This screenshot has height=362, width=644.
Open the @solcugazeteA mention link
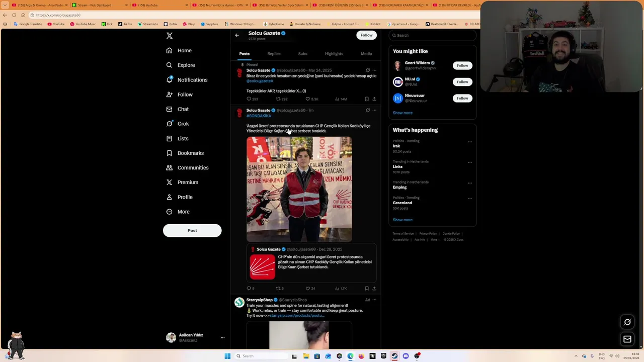pos(260,81)
